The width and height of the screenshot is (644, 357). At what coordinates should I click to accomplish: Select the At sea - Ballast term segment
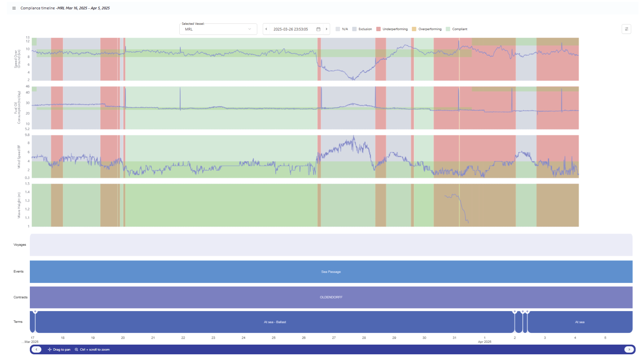pos(275,322)
